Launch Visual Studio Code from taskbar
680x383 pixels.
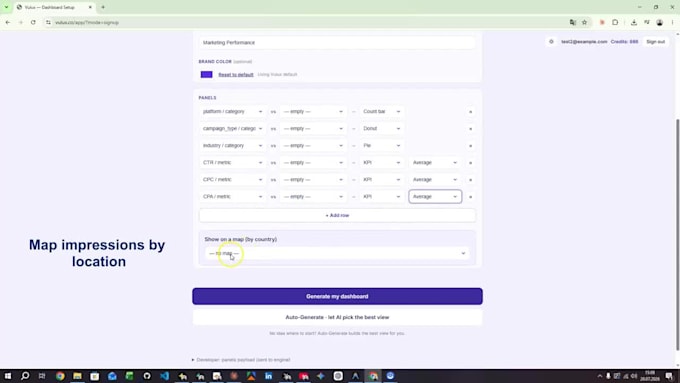pyautogui.click(x=164, y=376)
